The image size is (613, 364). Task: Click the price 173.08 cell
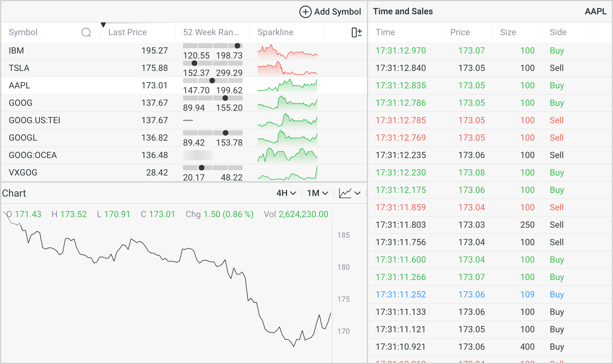(472, 173)
